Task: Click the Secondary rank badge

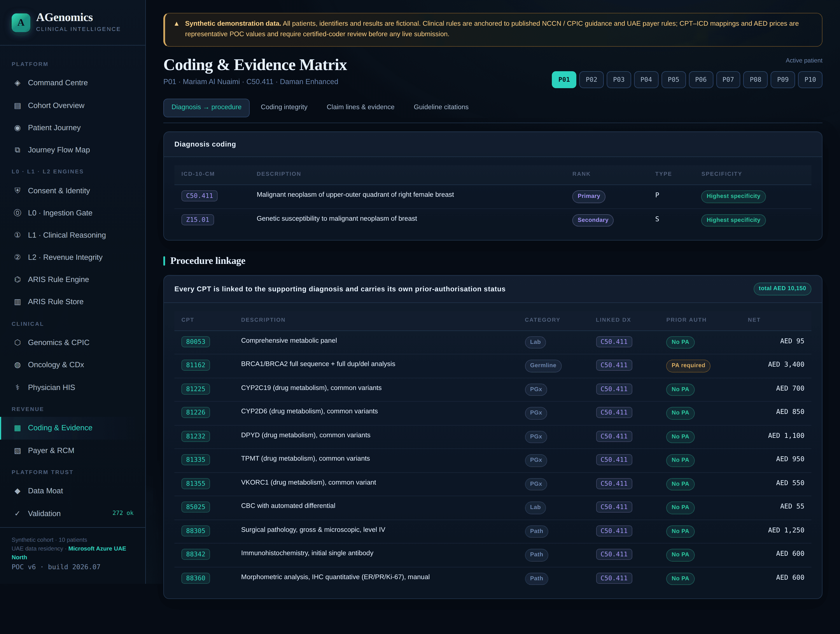Action: [593, 220]
